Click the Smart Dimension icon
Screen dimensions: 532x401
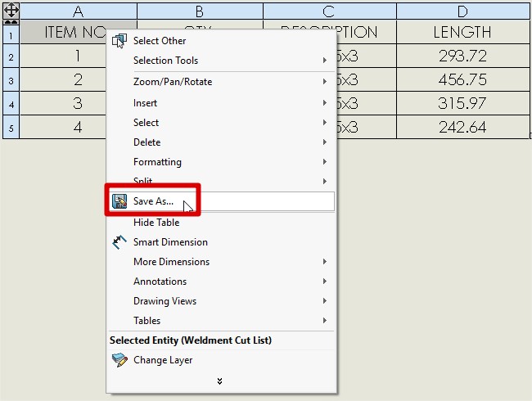(119, 242)
